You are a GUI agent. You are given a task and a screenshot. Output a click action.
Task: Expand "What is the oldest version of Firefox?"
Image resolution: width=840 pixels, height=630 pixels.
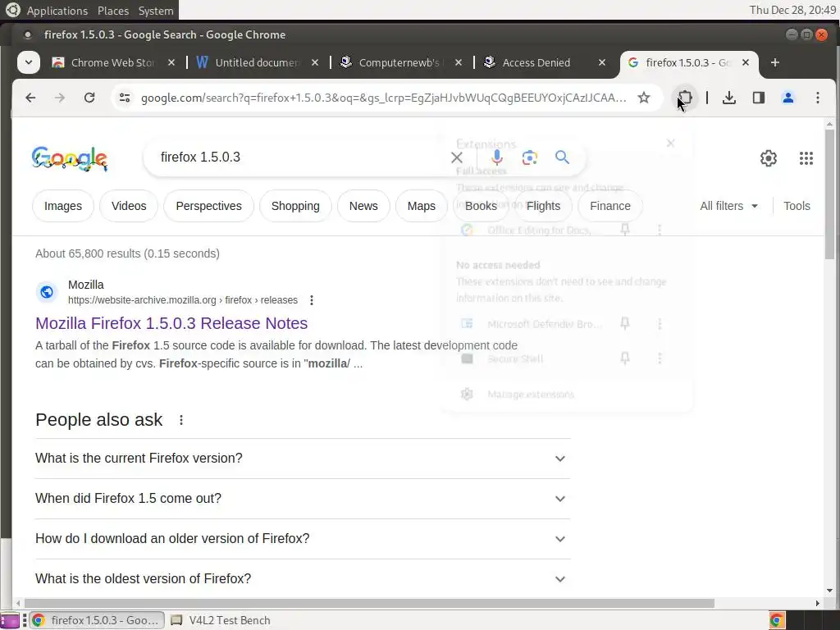[303, 579]
